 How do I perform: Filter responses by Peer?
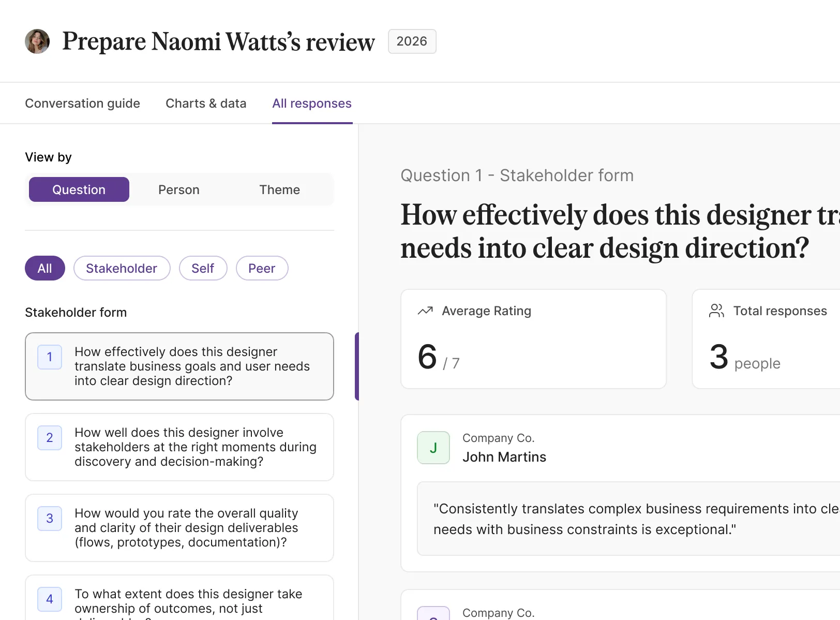(x=262, y=268)
